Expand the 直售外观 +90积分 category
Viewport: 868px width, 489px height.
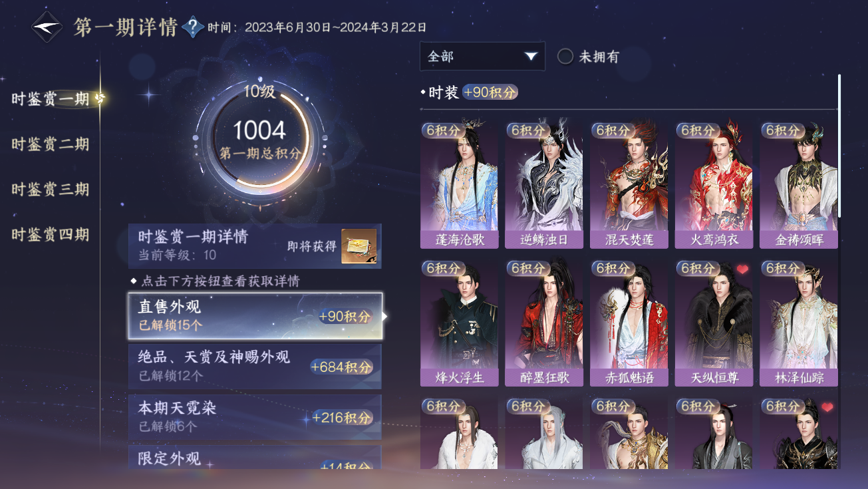[255, 315]
